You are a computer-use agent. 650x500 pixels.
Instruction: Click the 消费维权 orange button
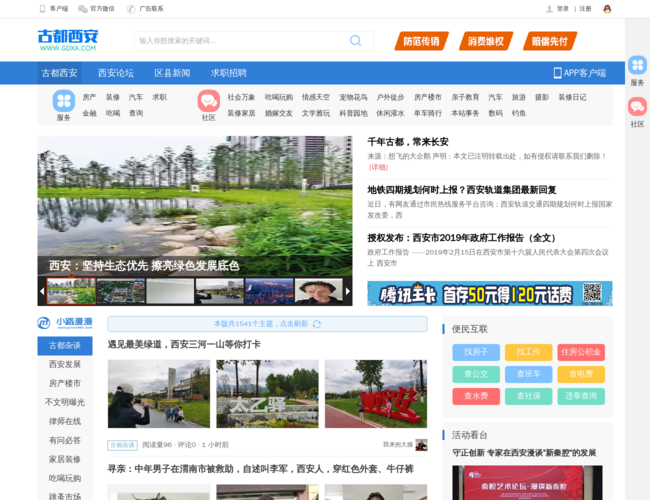(486, 41)
